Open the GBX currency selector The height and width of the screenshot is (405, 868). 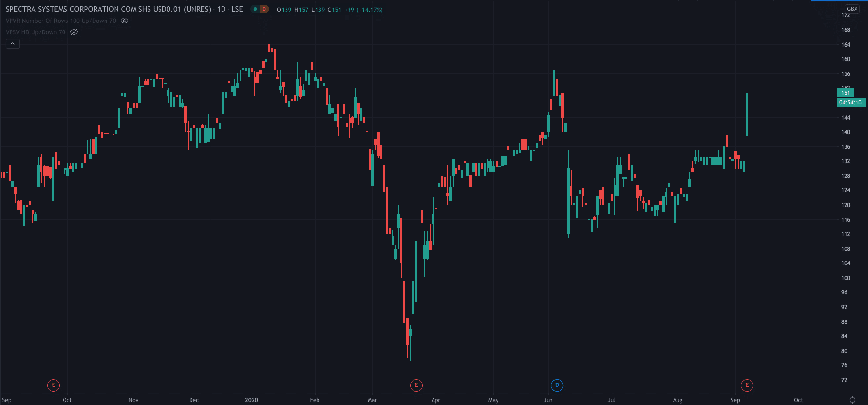852,9
